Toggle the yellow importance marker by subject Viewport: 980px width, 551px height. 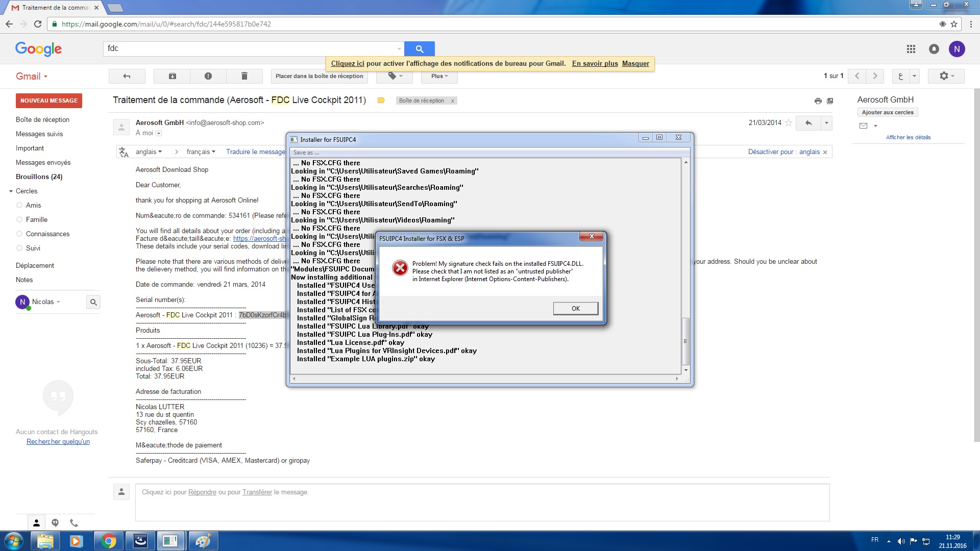(x=381, y=101)
